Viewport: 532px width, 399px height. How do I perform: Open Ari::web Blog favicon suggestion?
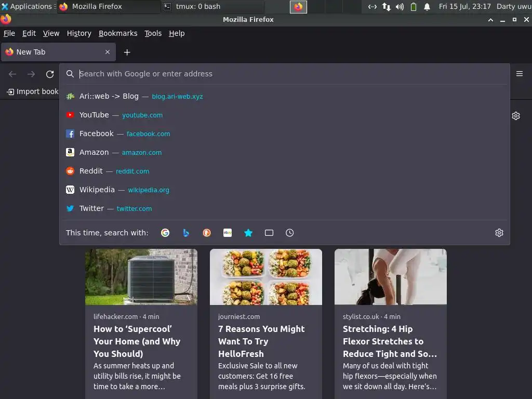(x=70, y=96)
